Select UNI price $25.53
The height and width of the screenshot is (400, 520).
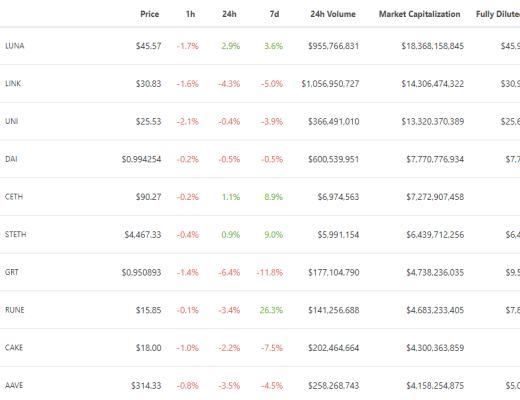(x=148, y=121)
